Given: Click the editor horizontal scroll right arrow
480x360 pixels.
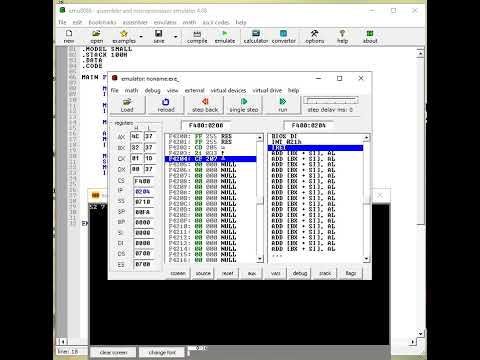Looking at the screenshot, I should 413,342.
